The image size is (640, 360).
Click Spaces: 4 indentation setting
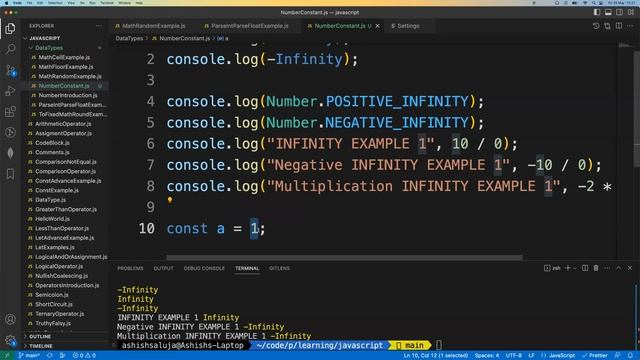click(487, 356)
